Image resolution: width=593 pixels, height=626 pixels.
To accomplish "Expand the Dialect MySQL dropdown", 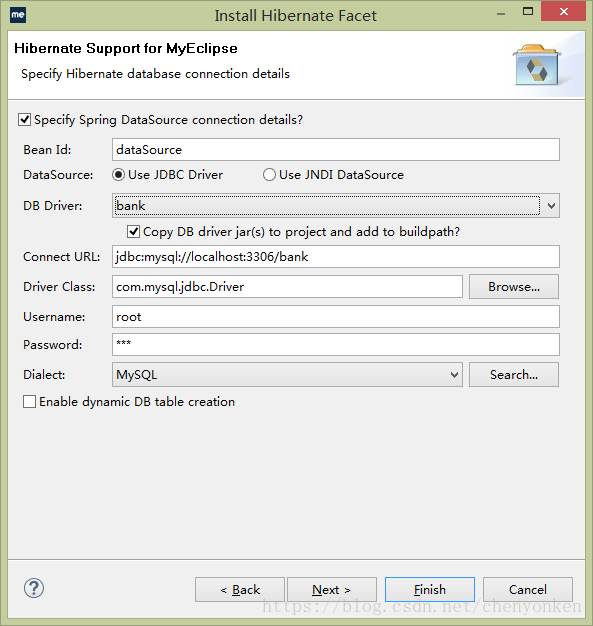I will 287,374.
